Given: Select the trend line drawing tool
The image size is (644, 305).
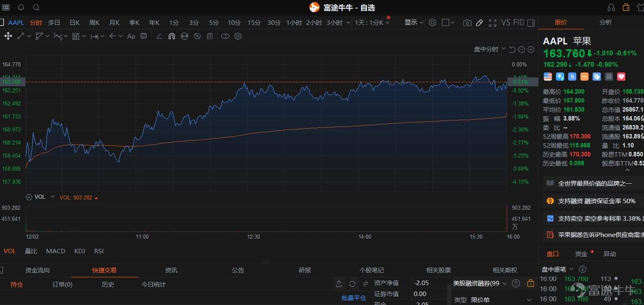Looking at the screenshot, I should point(21,36).
